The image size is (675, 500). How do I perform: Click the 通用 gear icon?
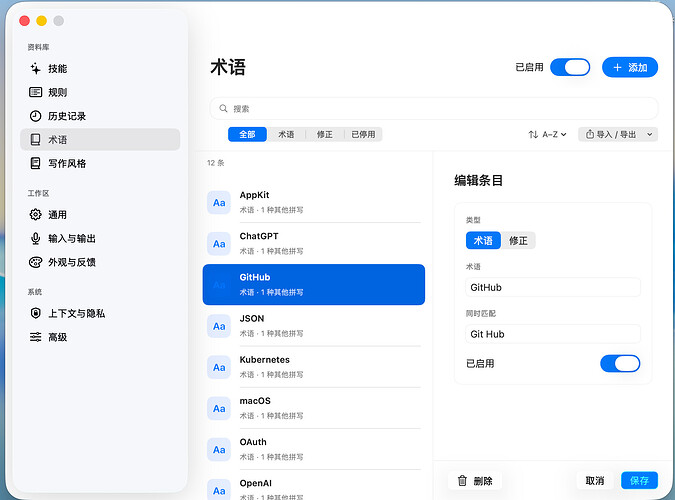point(35,214)
